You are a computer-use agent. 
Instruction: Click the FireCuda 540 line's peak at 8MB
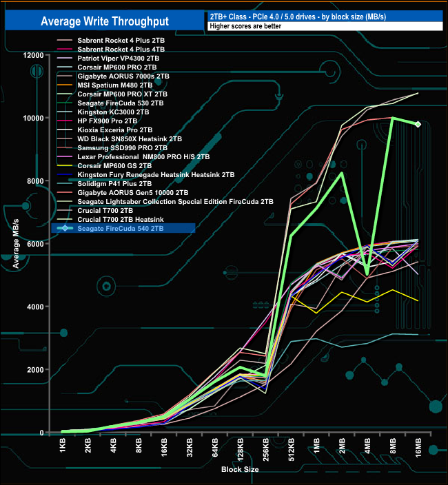tap(392, 118)
